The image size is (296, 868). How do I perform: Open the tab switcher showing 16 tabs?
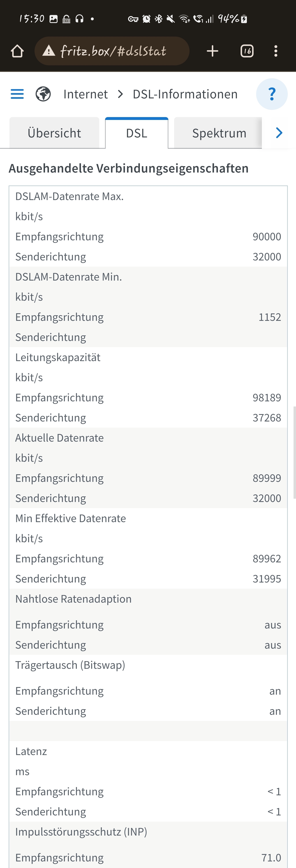point(247,51)
